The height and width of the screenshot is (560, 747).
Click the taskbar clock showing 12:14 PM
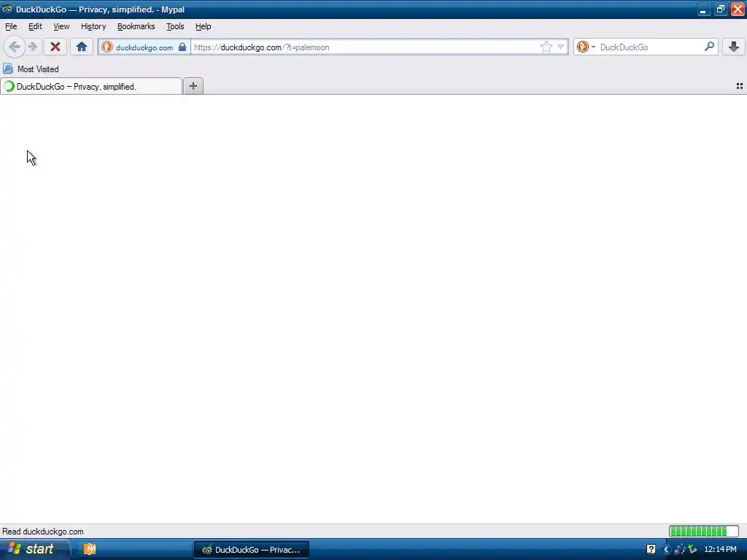[720, 549]
